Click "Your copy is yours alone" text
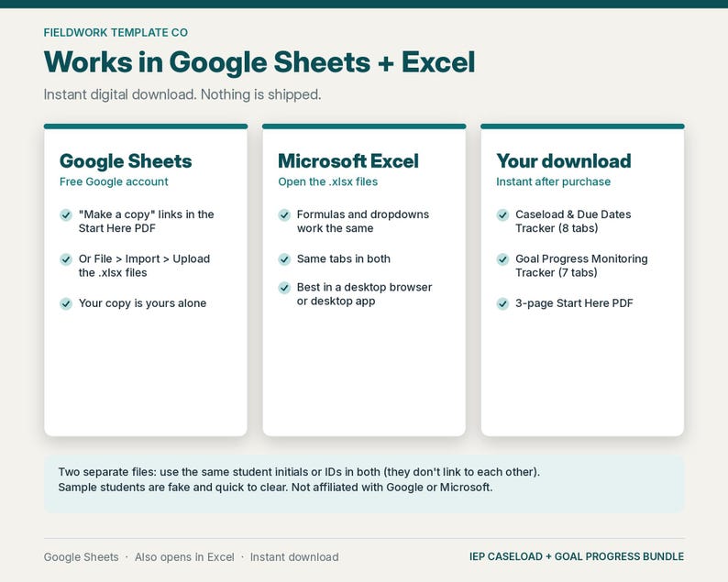 coord(142,303)
